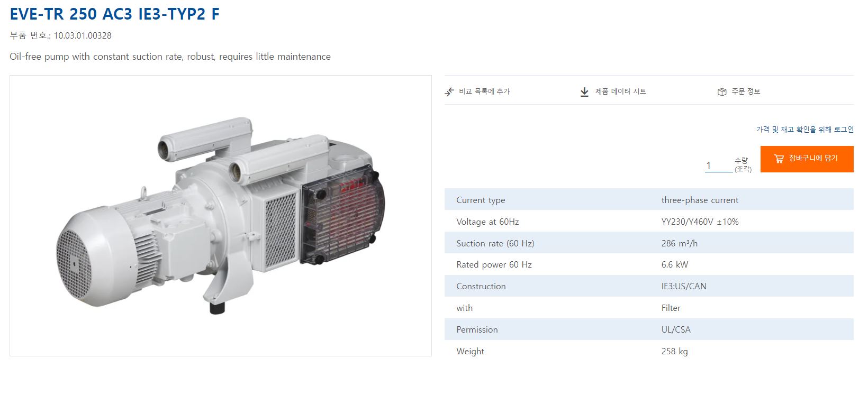This screenshot has width=868, height=395.
Task: Add product to comparison list (비교 목록에 추가)
Action: coord(484,91)
